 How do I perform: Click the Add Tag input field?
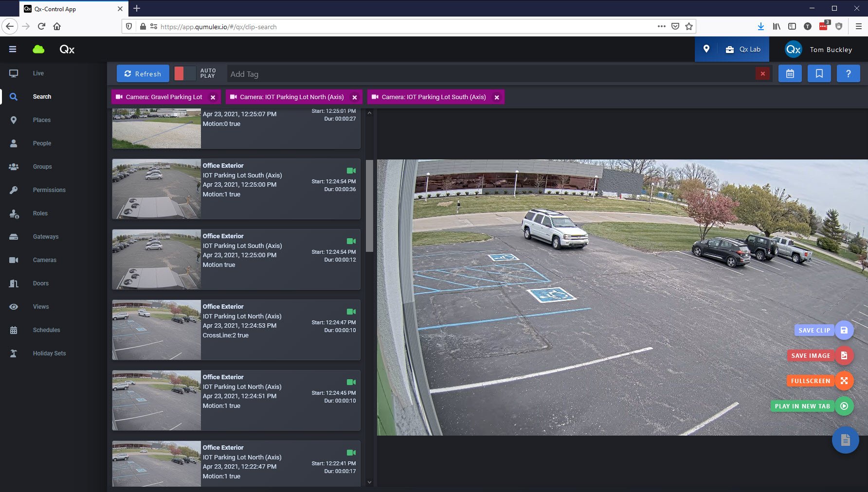point(487,74)
